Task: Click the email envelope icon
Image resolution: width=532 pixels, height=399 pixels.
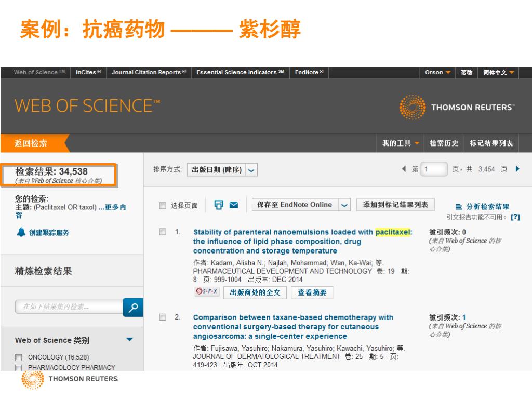Action: click(x=234, y=205)
